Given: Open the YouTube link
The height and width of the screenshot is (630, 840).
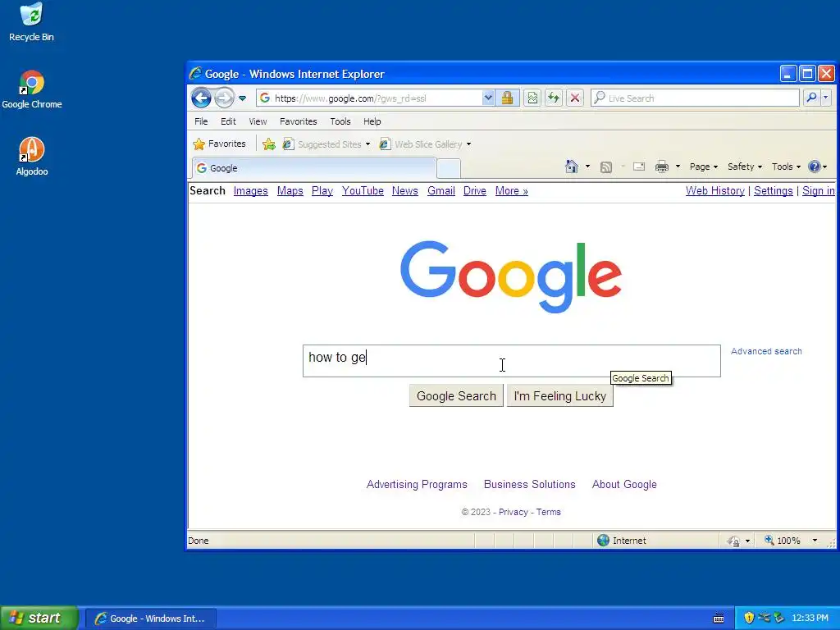Looking at the screenshot, I should (363, 190).
